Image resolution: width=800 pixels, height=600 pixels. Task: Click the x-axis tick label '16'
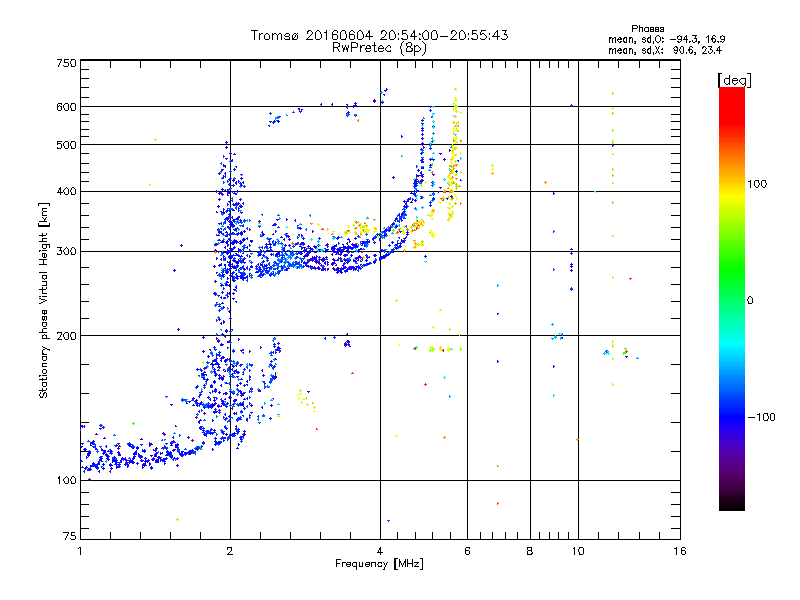[680, 551]
